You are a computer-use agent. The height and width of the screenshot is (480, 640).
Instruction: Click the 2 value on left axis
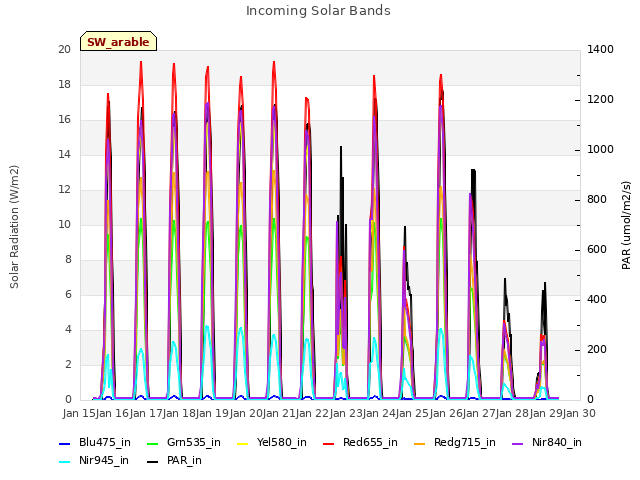pos(68,364)
